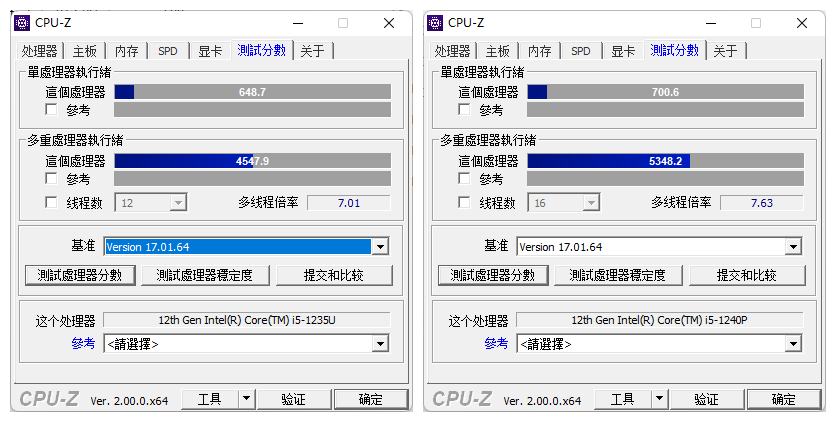Image resolution: width=836 pixels, height=422 pixels.
Task: Click version text Ver. 2.00.0.x64 in right window
Action: tap(542, 401)
